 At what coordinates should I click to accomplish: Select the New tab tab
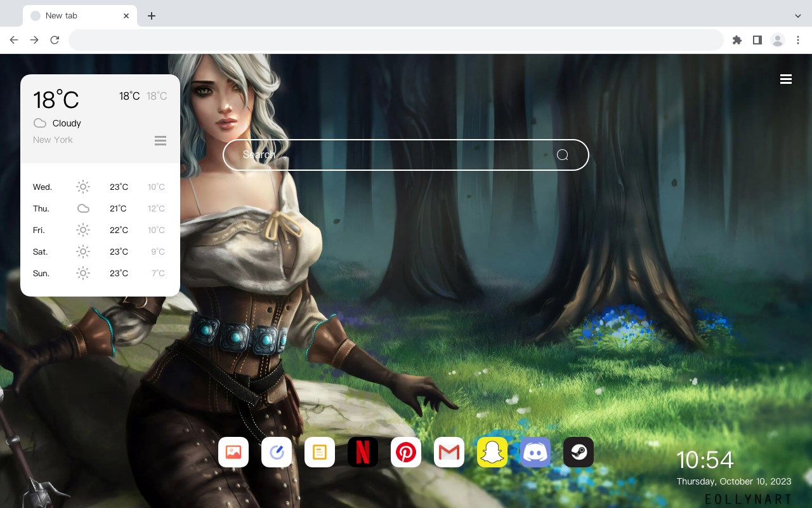point(80,16)
